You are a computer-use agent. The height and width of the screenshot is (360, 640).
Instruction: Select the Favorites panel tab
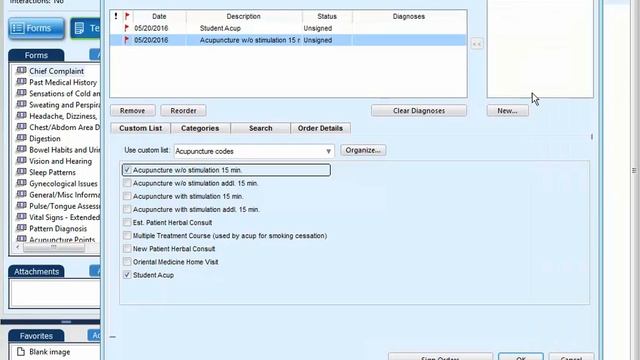click(x=36, y=336)
